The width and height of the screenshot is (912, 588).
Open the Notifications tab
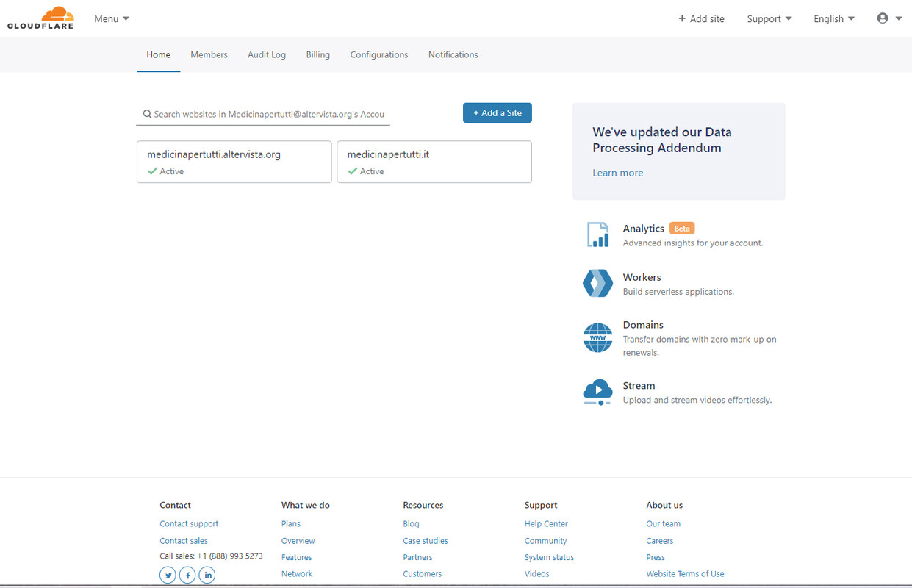[453, 54]
